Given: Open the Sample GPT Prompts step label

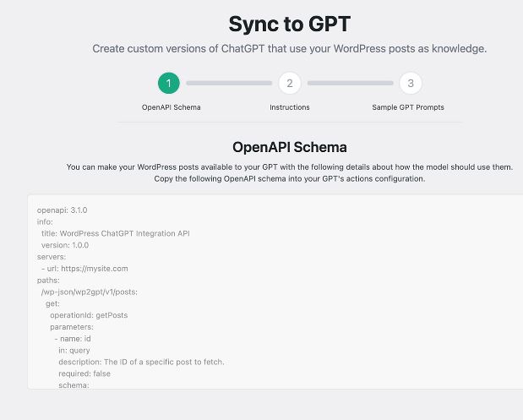Looking at the screenshot, I should [x=408, y=107].
